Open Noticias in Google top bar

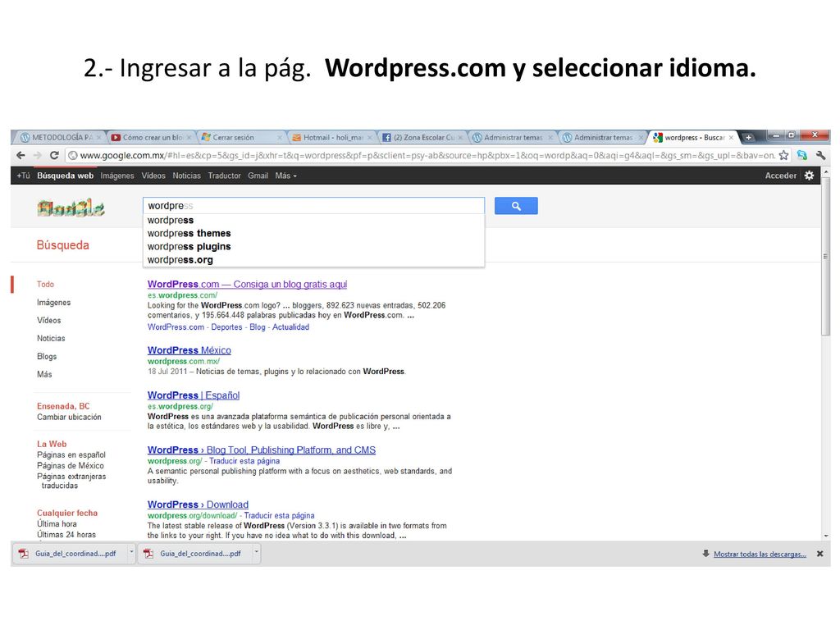coord(186,176)
